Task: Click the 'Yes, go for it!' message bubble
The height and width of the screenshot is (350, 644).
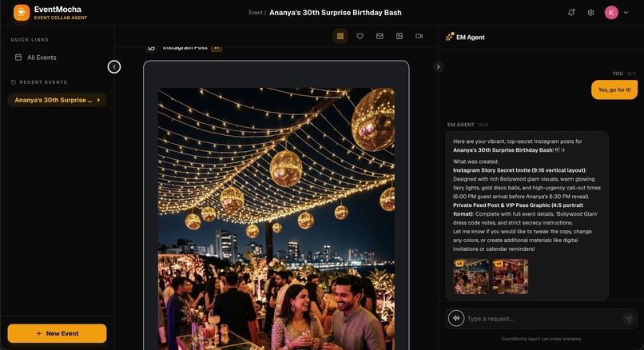Action: click(614, 89)
